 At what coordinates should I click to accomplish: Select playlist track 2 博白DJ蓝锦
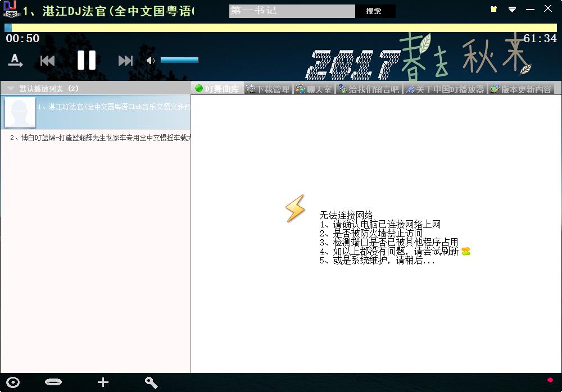click(x=96, y=138)
